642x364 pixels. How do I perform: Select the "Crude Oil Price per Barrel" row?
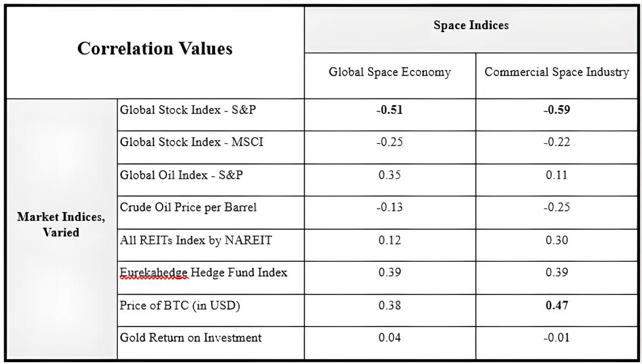(188, 208)
